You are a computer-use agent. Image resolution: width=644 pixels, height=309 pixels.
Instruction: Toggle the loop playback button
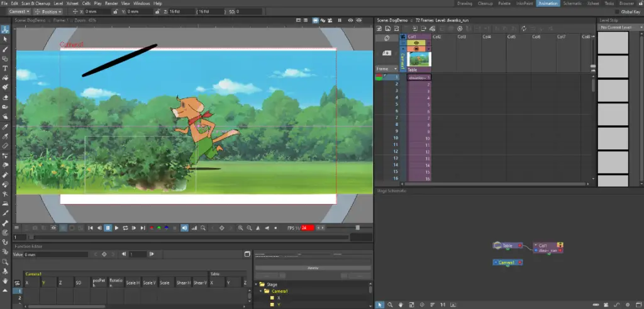tap(125, 228)
